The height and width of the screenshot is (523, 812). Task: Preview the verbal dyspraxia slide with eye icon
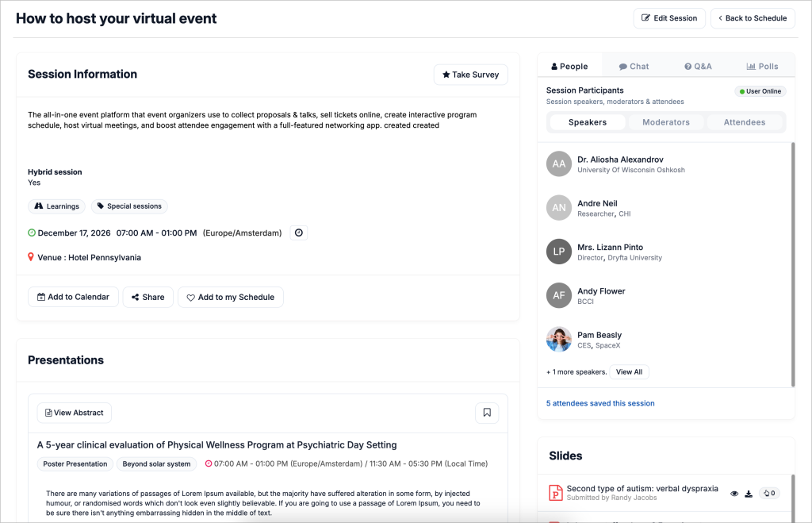tap(733, 493)
